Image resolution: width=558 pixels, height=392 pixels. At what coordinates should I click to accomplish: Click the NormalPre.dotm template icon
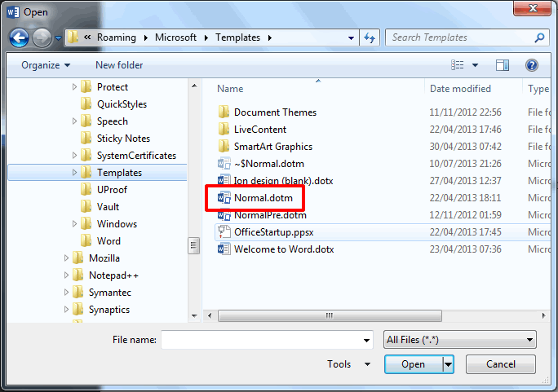point(224,214)
